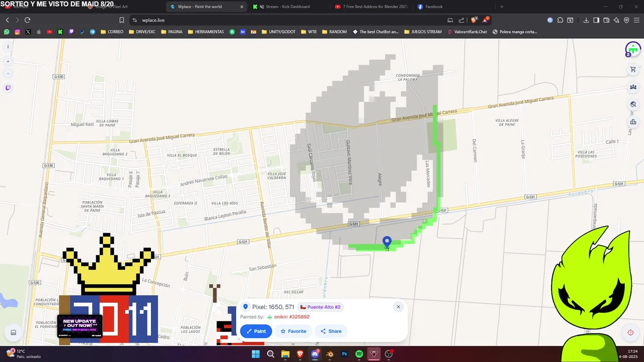This screenshot has height=362, width=644.
Task: Click the red locate-me target button
Action: pos(630,332)
